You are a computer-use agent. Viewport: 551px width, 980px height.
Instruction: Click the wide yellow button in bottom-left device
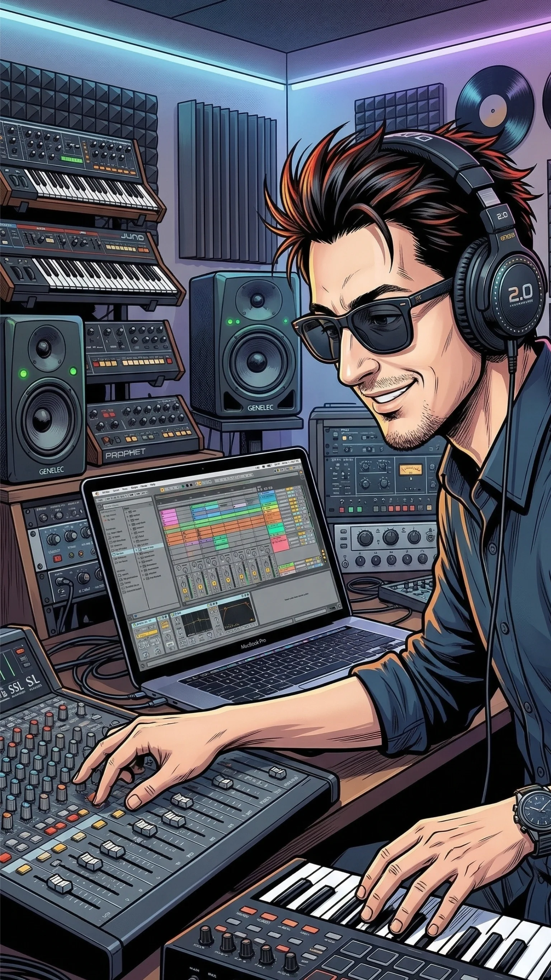[x=147, y=634]
